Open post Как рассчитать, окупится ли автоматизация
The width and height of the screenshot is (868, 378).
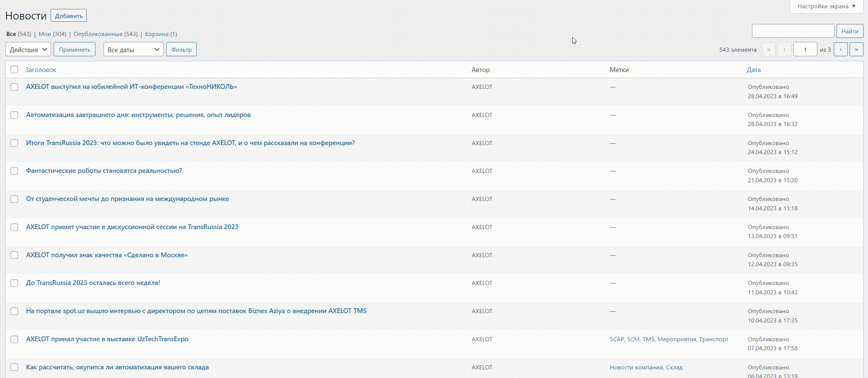[118, 367]
